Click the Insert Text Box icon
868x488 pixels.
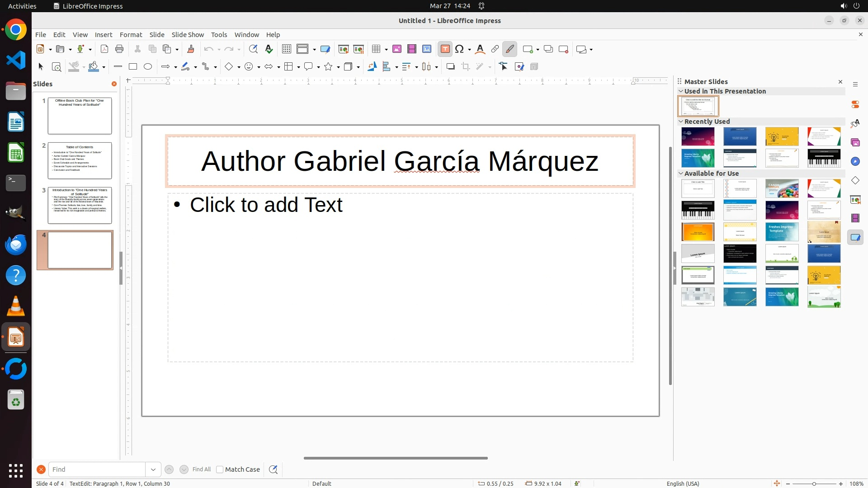(x=445, y=49)
